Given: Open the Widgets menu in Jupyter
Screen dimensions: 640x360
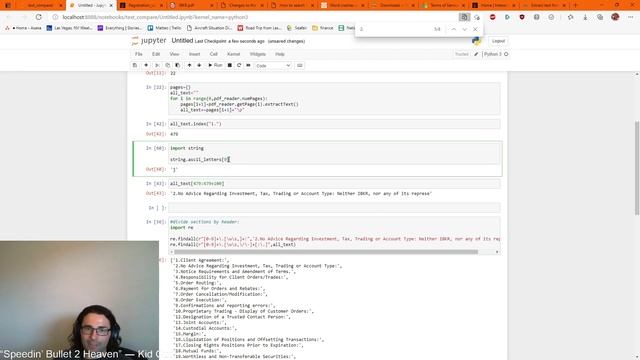Looking at the screenshot, I should click(x=258, y=54).
